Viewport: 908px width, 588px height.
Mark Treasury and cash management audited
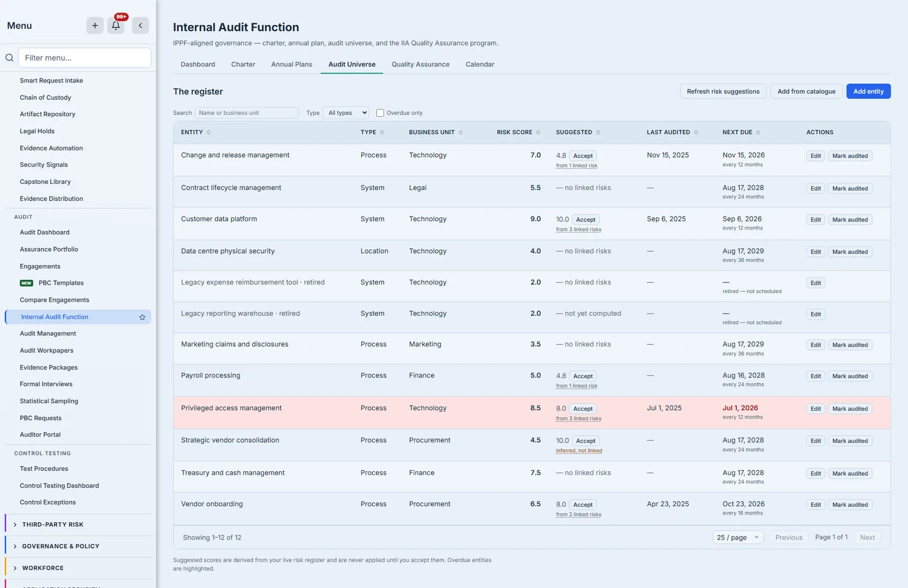[850, 473]
